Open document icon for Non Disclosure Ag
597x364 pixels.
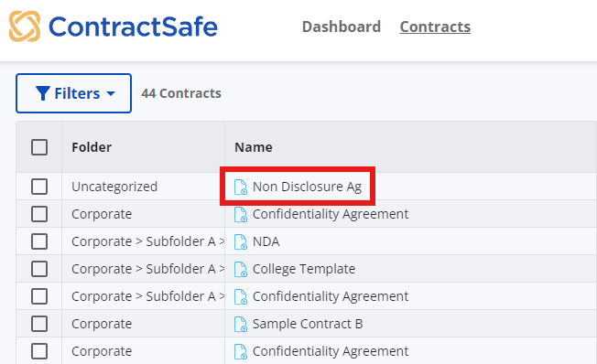click(x=240, y=187)
